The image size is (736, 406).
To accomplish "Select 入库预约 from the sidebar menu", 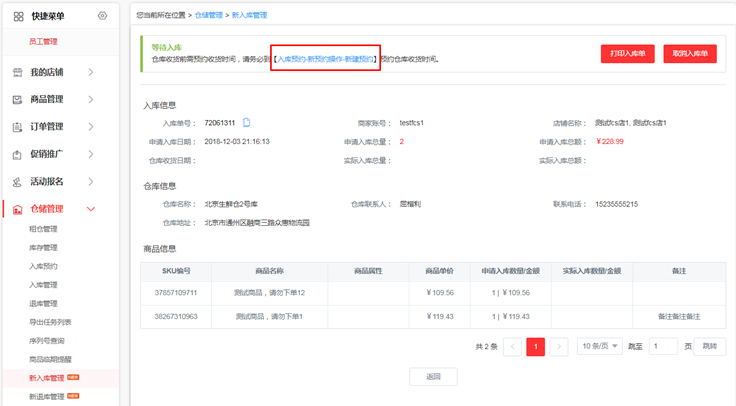I will (43, 266).
